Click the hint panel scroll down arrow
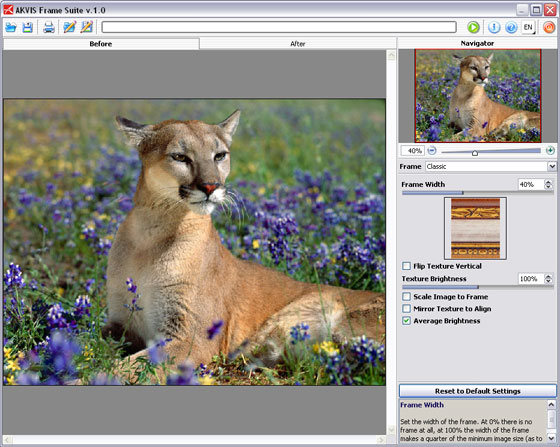Viewport: 560px width, 447px height. click(551, 438)
